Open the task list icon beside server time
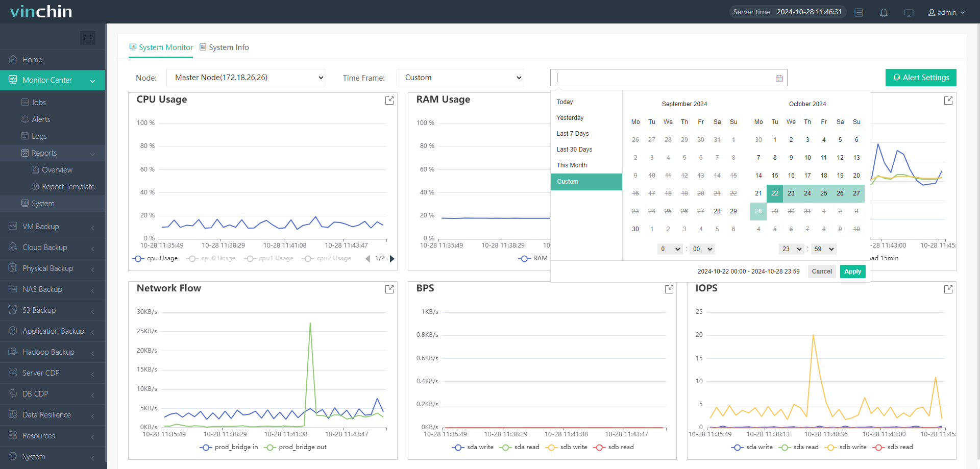This screenshot has height=469, width=980. coord(859,13)
